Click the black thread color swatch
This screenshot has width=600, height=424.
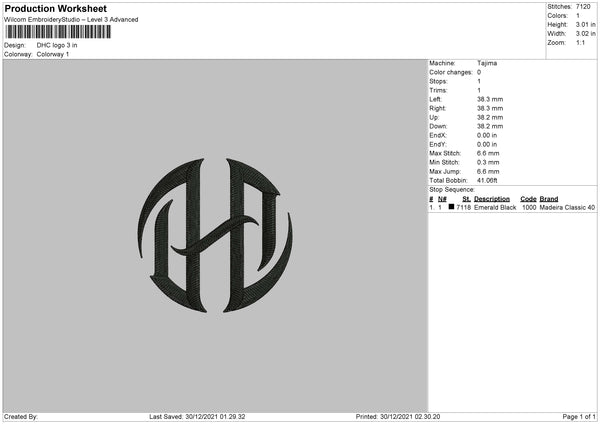[452, 207]
